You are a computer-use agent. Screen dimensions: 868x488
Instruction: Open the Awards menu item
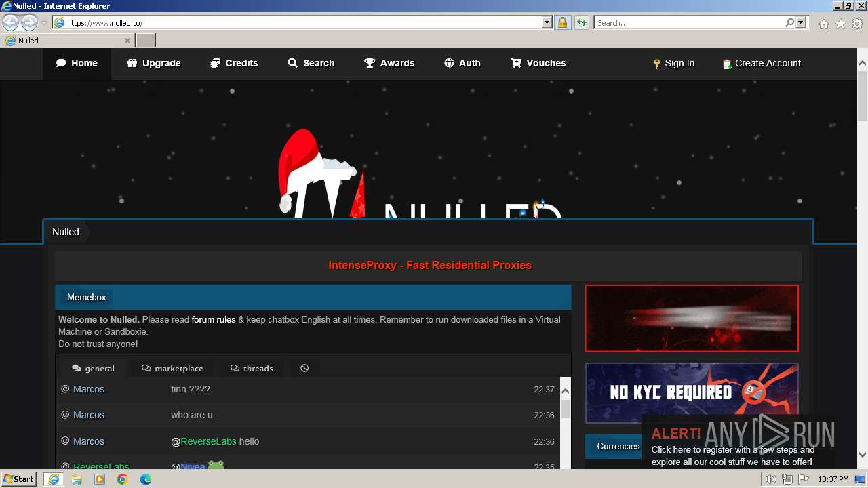(x=389, y=63)
